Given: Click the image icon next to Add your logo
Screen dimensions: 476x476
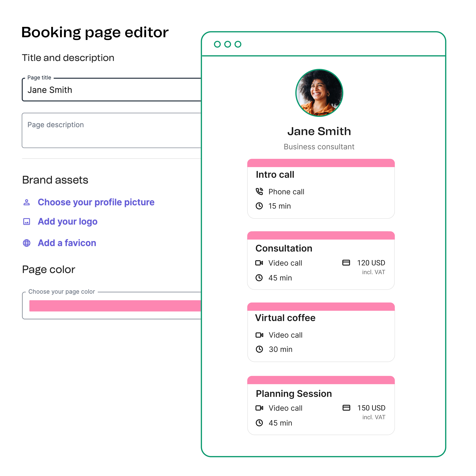Looking at the screenshot, I should 27,221.
